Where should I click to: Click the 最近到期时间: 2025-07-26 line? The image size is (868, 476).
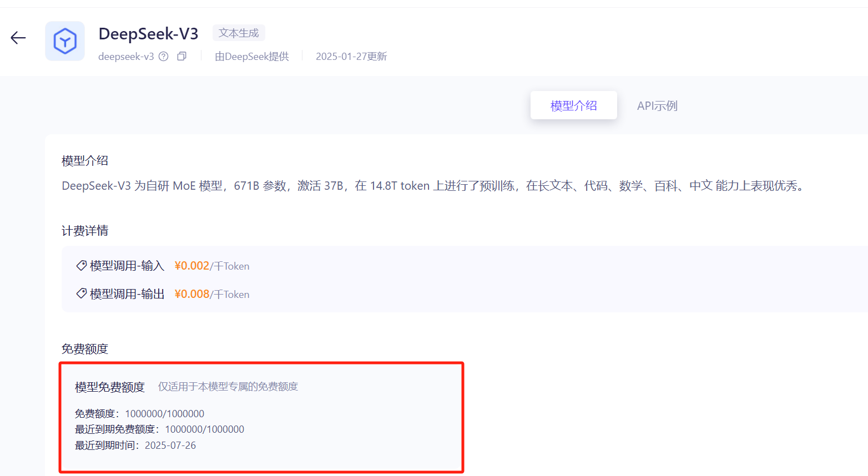click(x=135, y=445)
